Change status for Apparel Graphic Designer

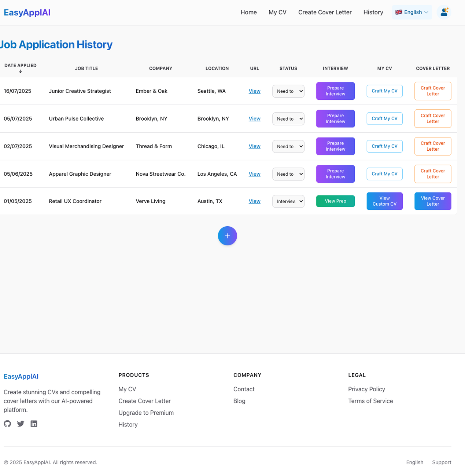point(288,174)
